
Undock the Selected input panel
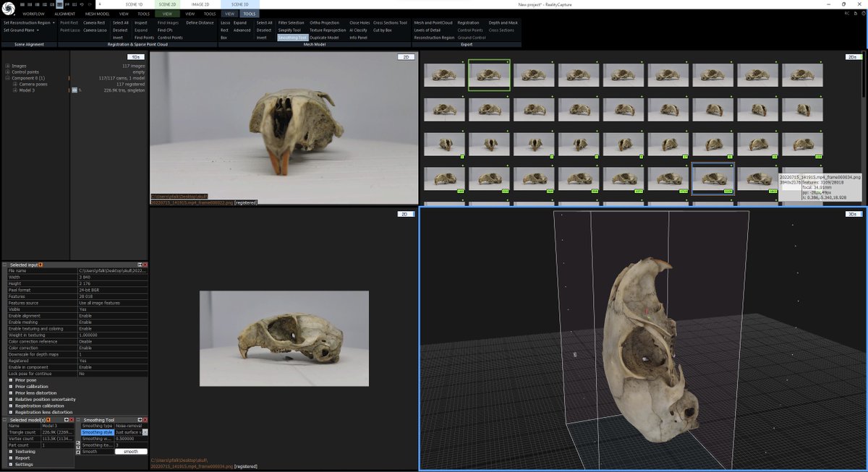[x=140, y=265]
